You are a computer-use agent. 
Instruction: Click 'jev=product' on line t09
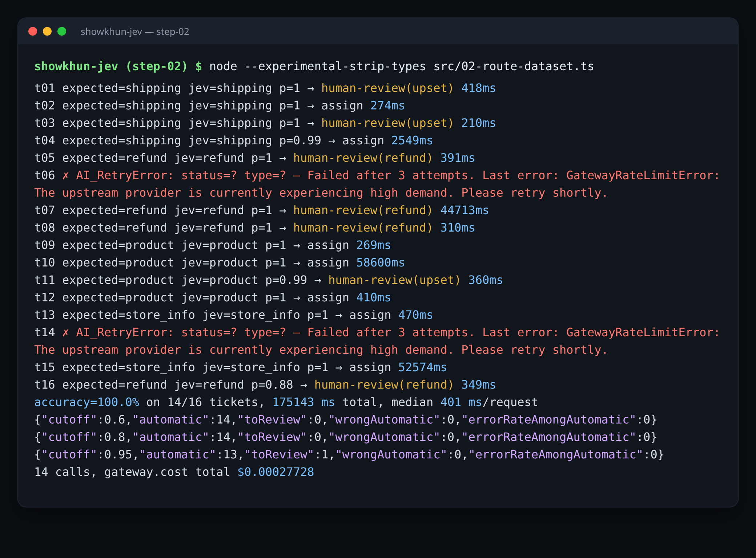tap(220, 245)
